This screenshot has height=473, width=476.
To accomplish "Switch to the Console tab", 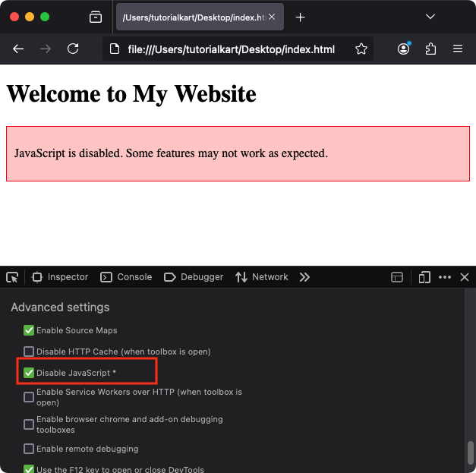I will [x=127, y=277].
